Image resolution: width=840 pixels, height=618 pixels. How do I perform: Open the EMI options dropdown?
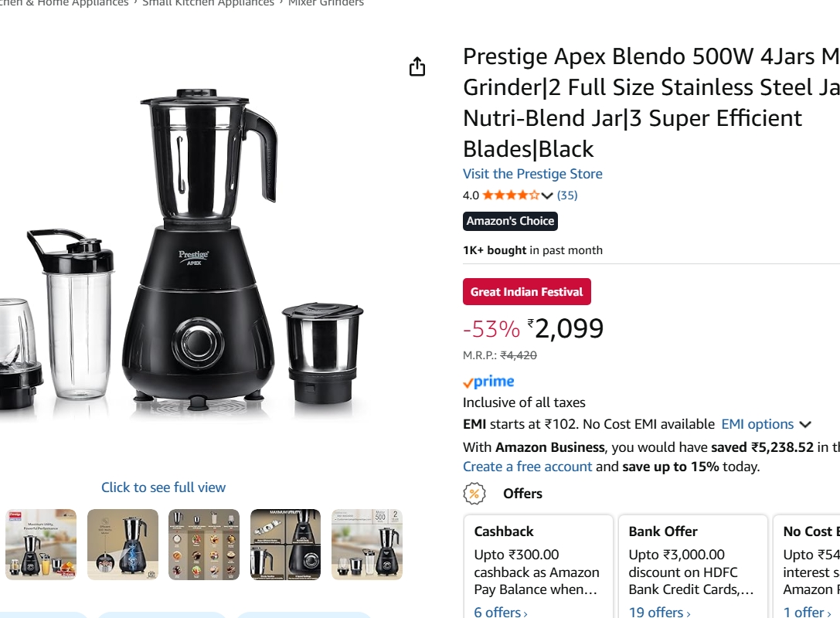pyautogui.click(x=757, y=423)
